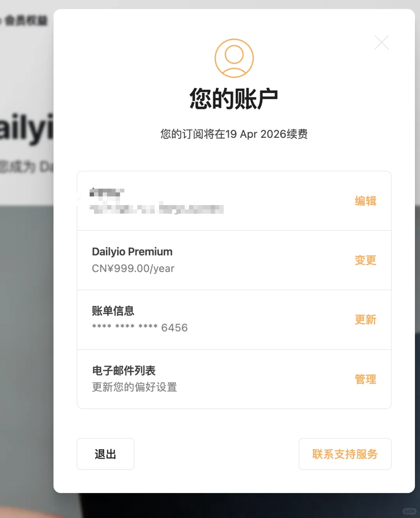Click the card number ending 6456

[140, 328]
